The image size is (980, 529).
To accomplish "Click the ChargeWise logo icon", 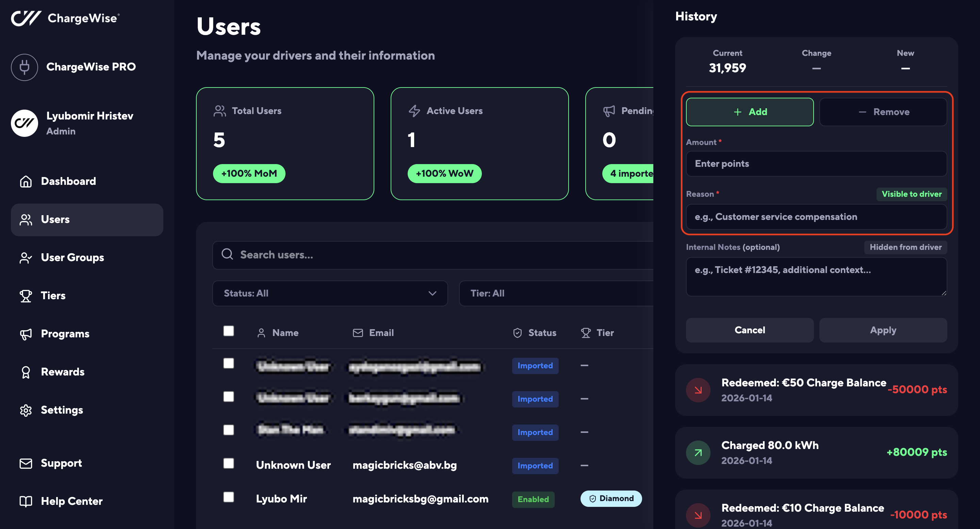I will tap(26, 18).
